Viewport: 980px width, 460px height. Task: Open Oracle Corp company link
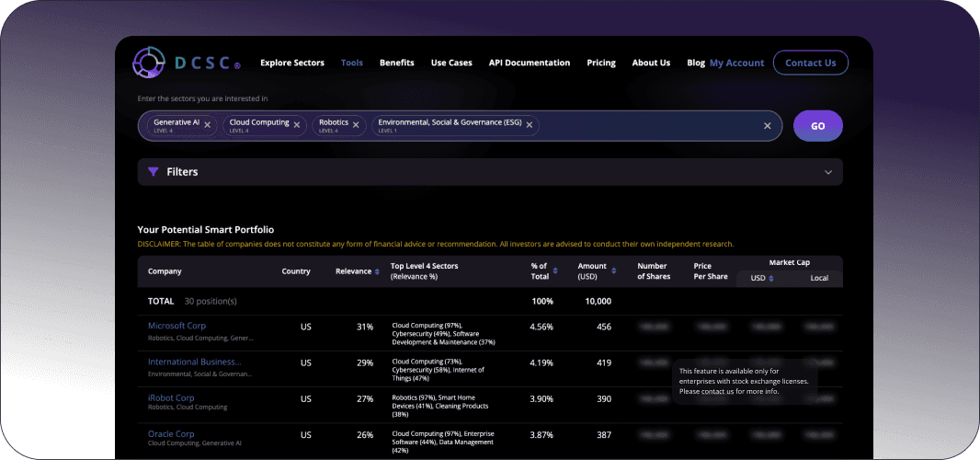(x=171, y=433)
